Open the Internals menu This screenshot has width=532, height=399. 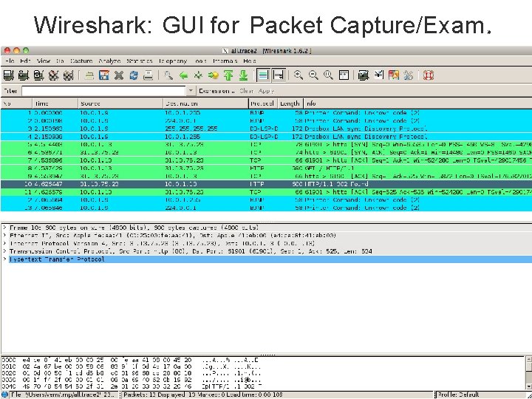click(225, 61)
